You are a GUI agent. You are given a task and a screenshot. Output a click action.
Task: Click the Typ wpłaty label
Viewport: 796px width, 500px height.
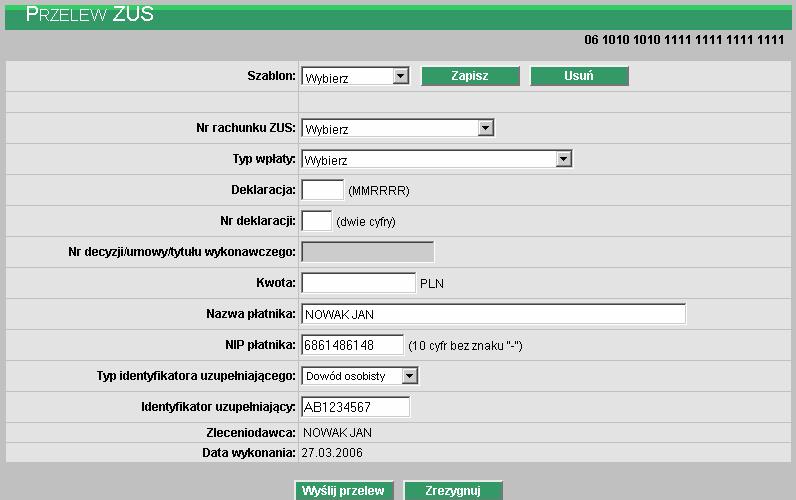pos(264,159)
